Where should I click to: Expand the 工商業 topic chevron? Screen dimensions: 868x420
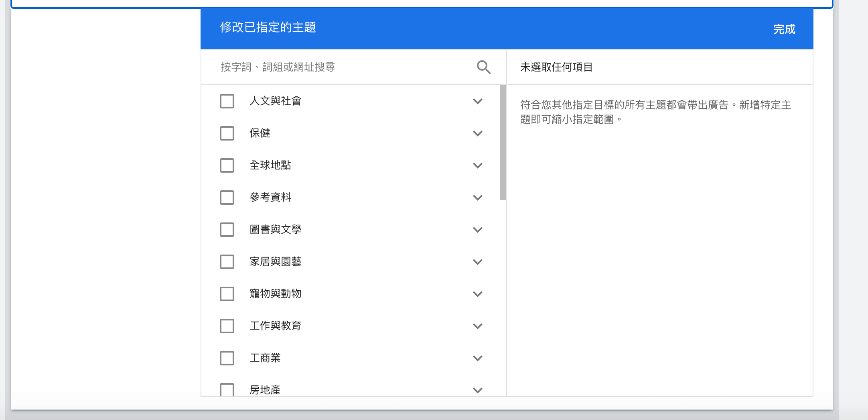[x=477, y=358]
